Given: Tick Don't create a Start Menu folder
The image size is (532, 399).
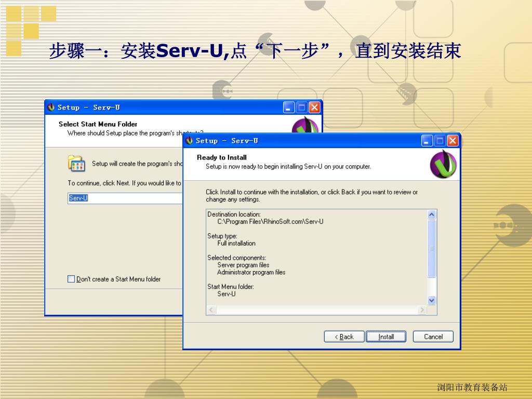Looking at the screenshot, I should click(x=71, y=279).
